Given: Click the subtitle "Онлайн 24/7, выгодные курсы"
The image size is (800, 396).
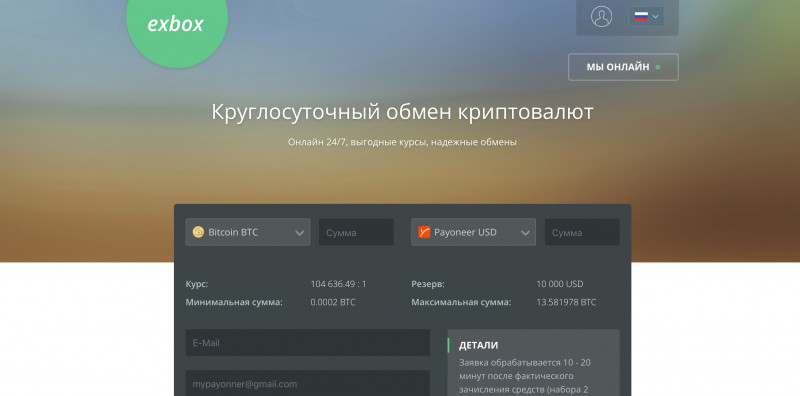Looking at the screenshot, I should pos(357,142).
